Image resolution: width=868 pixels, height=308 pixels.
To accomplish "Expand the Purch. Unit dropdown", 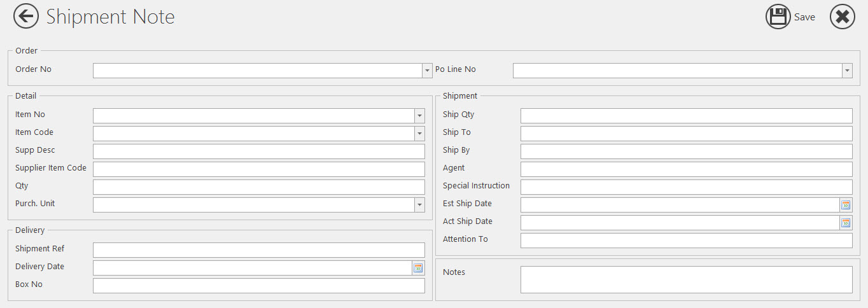I will 419,205.
